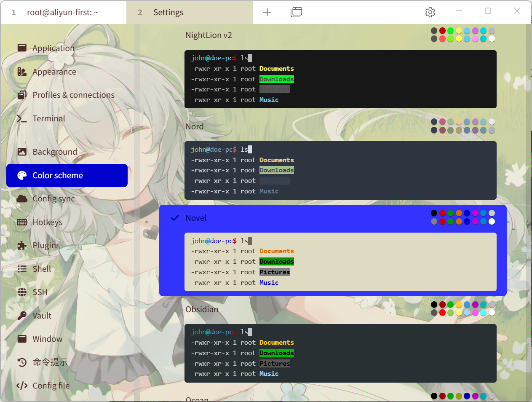Maximize the Tabby window
This screenshot has height=402, width=532.
[488, 11]
